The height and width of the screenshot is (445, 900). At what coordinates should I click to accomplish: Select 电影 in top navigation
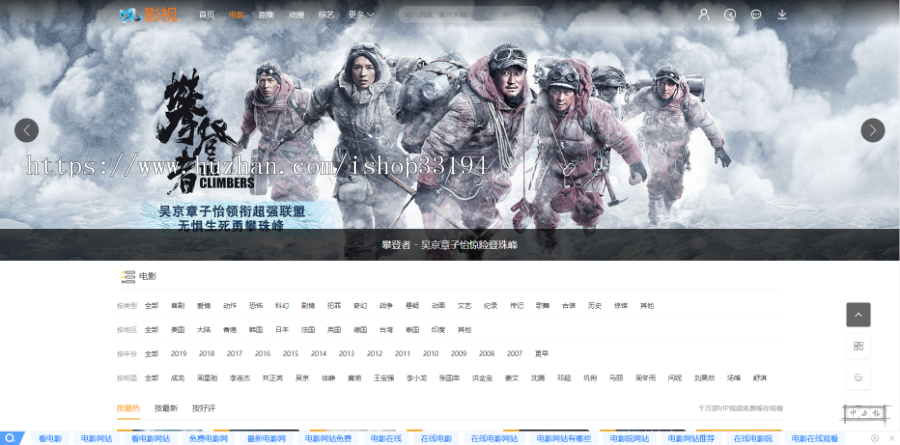(x=236, y=15)
